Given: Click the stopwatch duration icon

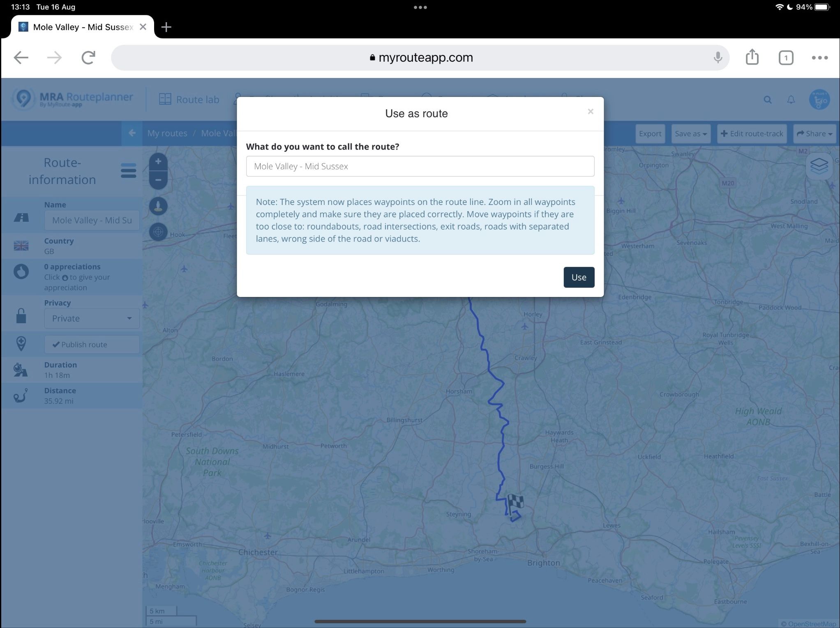Looking at the screenshot, I should pos(20,370).
